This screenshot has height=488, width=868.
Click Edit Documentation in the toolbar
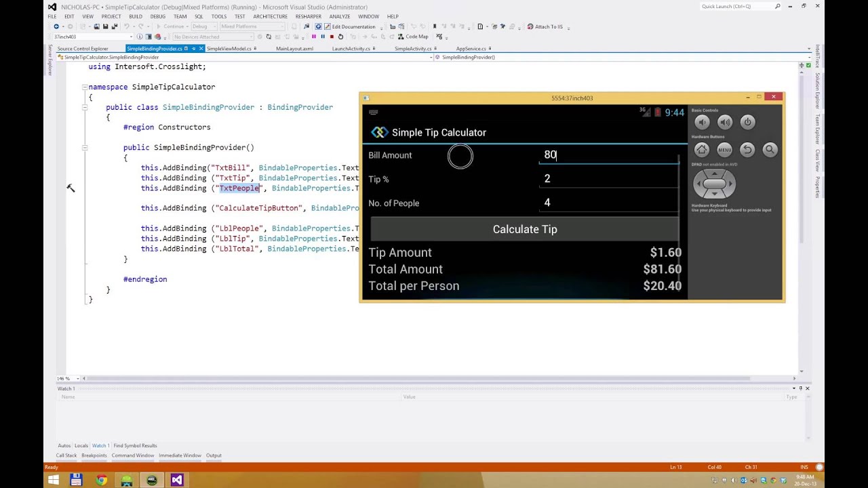point(349,26)
